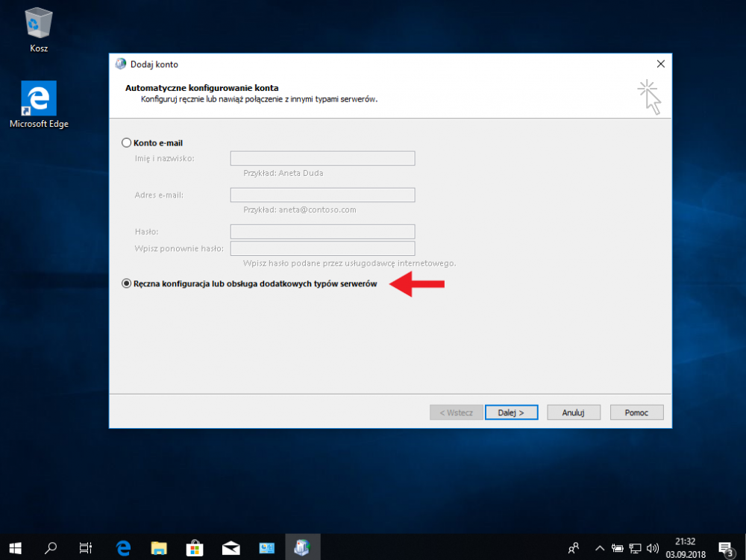Image resolution: width=746 pixels, height=560 pixels.
Task: Open the Outlook taskbar icon beside Mail
Action: [266, 548]
